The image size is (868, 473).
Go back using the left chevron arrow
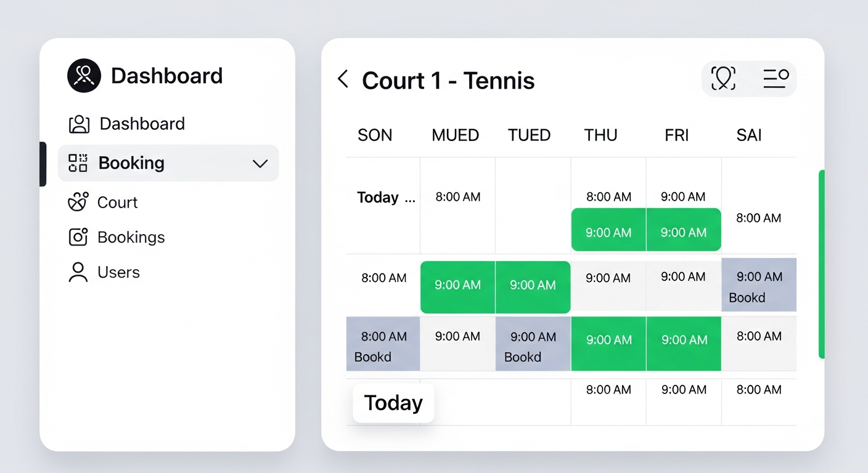pyautogui.click(x=343, y=79)
